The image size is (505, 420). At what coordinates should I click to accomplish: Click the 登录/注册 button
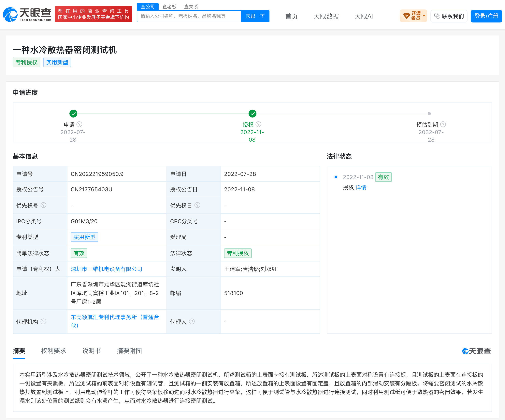coord(486,16)
